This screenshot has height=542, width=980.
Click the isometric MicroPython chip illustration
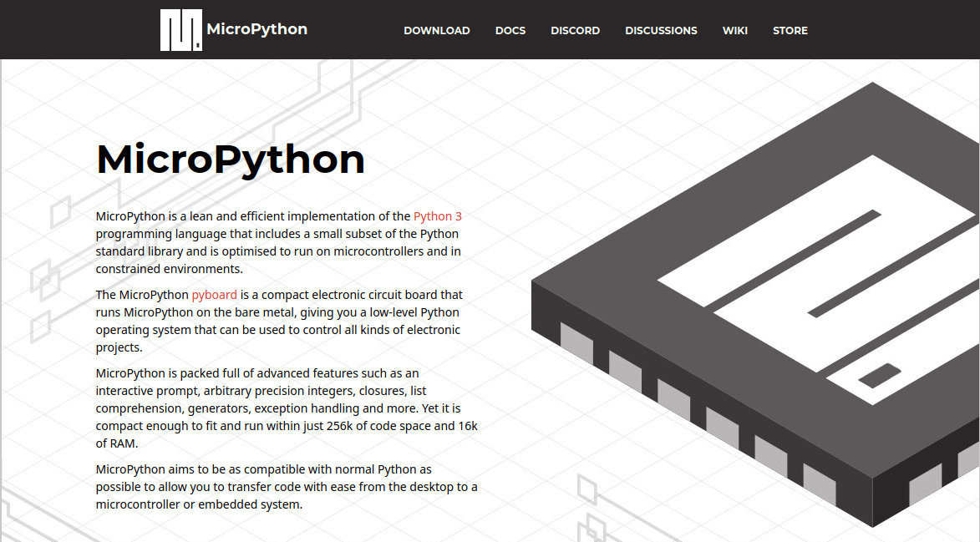tap(755, 304)
